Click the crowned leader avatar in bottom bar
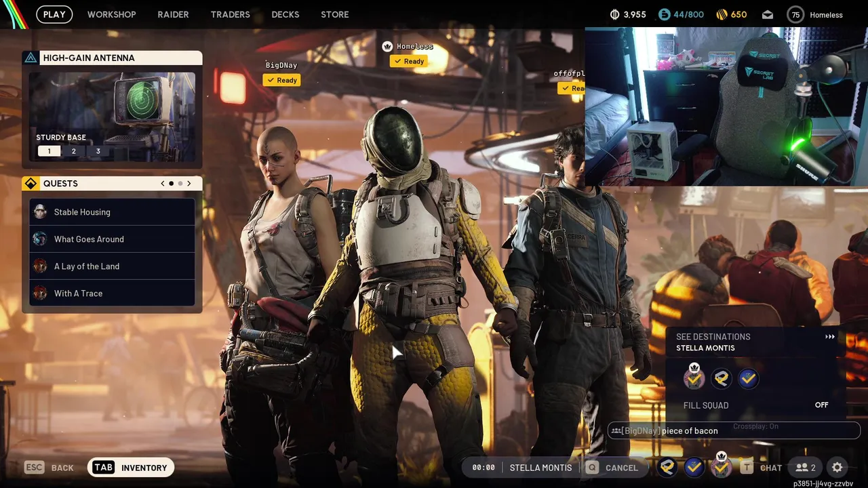868x488 pixels. pyautogui.click(x=721, y=466)
